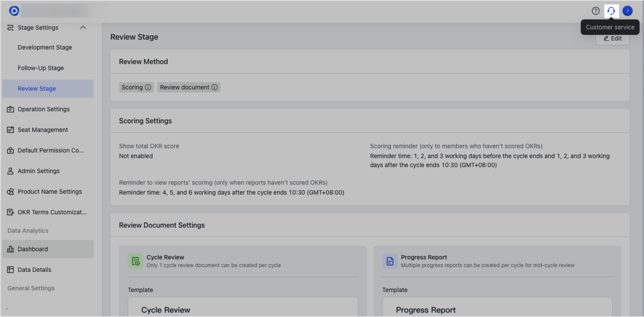
Task: Open Admin Settings
Action: coord(38,171)
